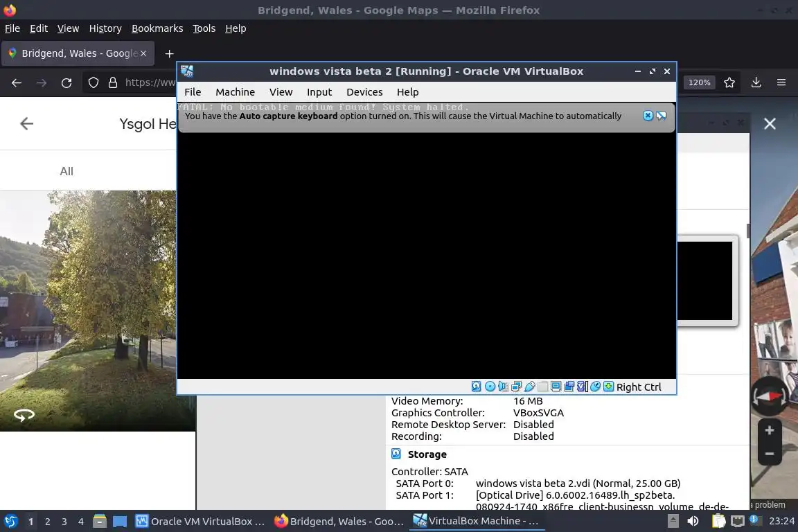Click the recording indicator in VirtualBox status bar
The image size is (798, 532).
[569, 387]
